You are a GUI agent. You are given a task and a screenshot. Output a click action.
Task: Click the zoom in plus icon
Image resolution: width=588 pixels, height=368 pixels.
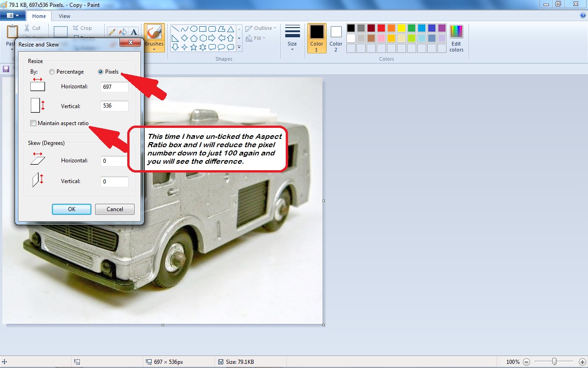582,362
